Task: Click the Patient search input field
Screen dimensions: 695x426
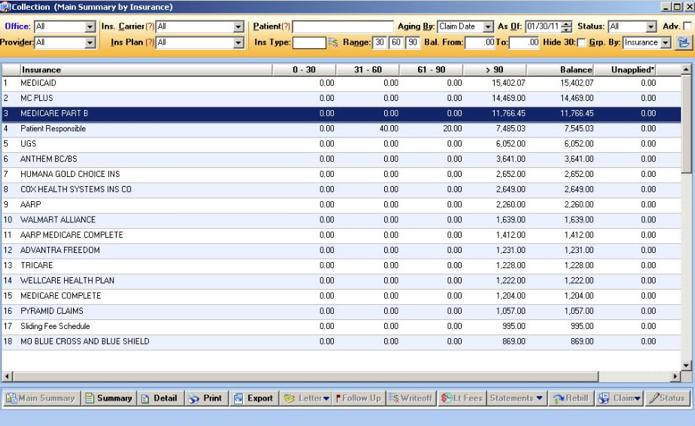Action: pyautogui.click(x=342, y=26)
